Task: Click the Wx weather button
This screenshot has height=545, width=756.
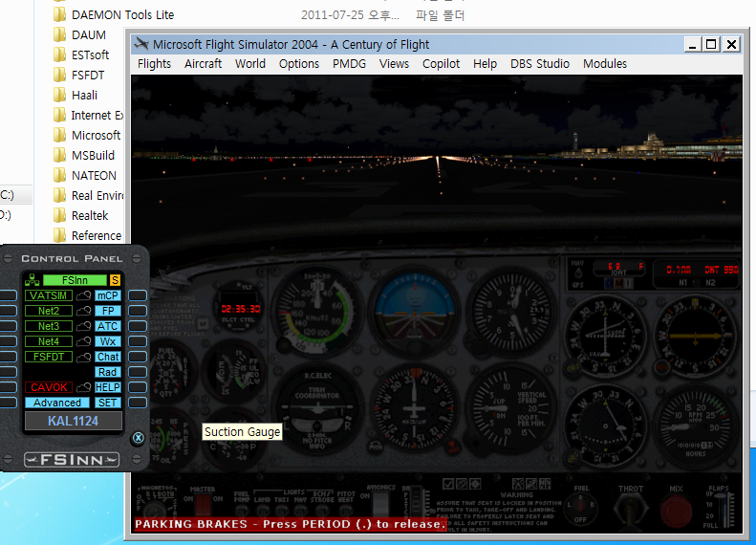Action: pyautogui.click(x=107, y=341)
